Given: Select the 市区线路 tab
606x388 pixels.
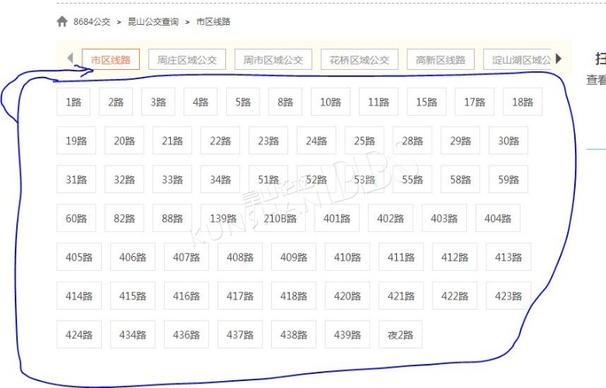Looking at the screenshot, I should pyautogui.click(x=111, y=60).
